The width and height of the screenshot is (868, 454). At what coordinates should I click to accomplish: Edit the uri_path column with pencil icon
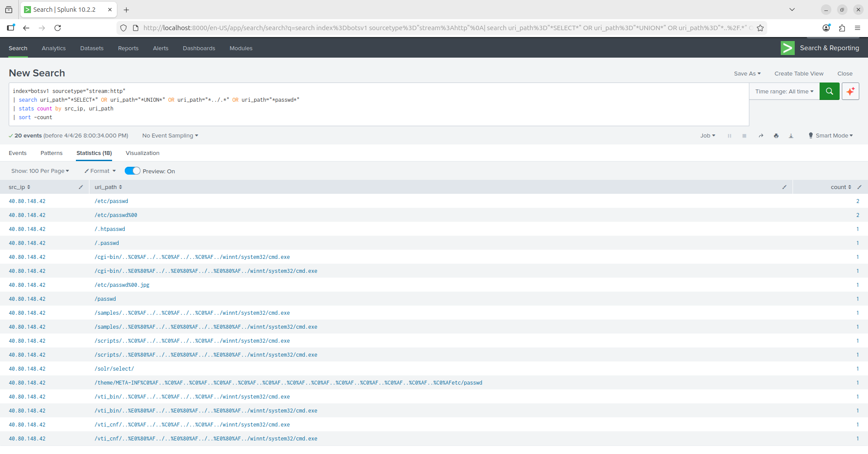click(x=784, y=187)
